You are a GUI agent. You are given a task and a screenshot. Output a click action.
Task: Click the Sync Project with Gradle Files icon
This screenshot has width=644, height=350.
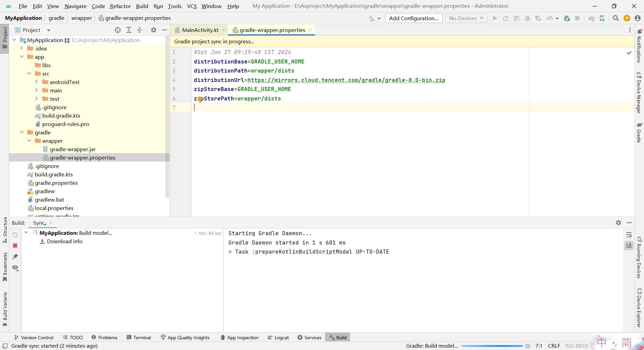[591, 18]
